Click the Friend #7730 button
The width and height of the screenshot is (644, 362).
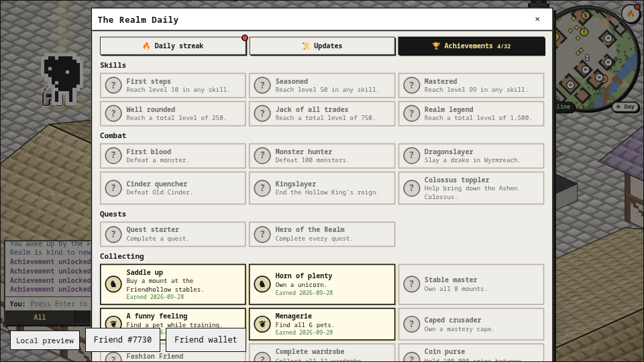(122, 340)
